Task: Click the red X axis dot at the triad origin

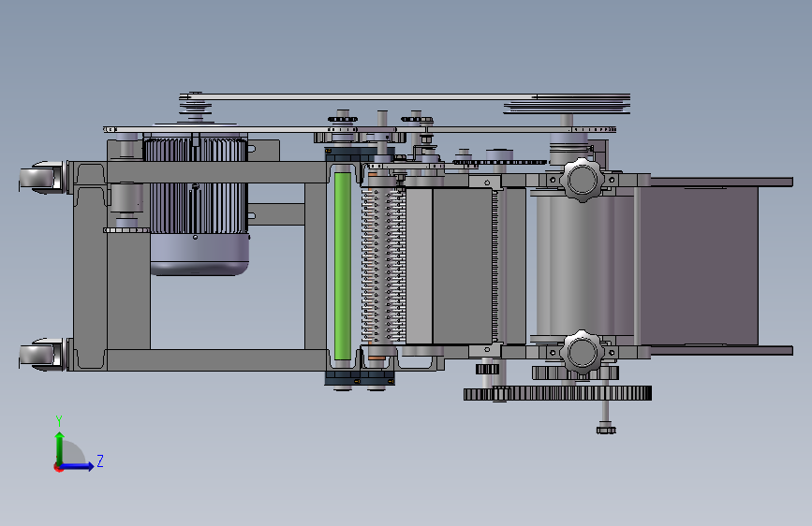Action: [58, 467]
